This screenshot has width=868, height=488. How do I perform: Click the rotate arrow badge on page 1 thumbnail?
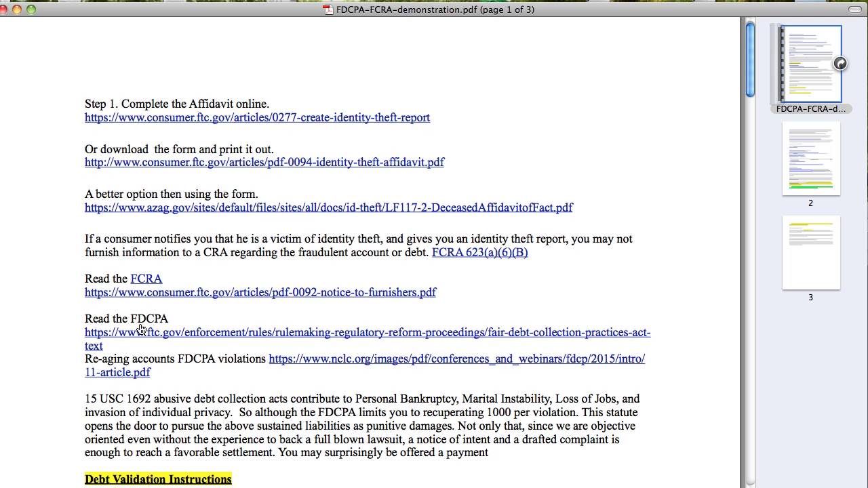pyautogui.click(x=840, y=63)
